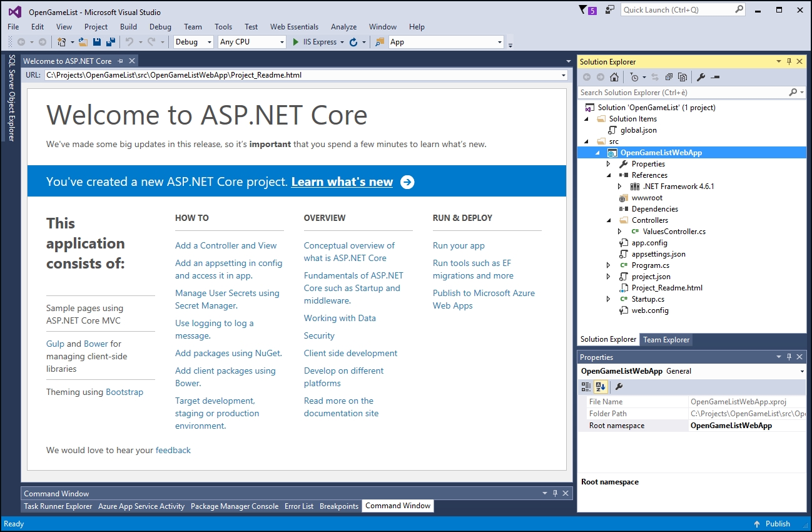Open the Any CPU platform dropdown
This screenshot has height=532, width=812.
[281, 42]
